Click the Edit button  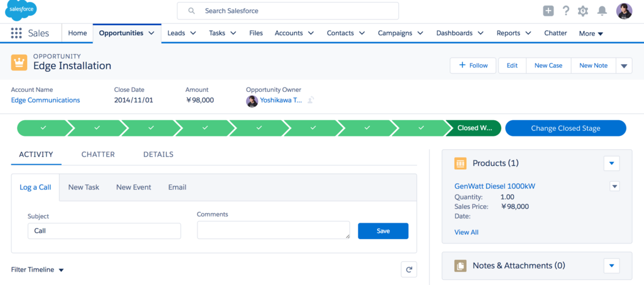(512, 65)
